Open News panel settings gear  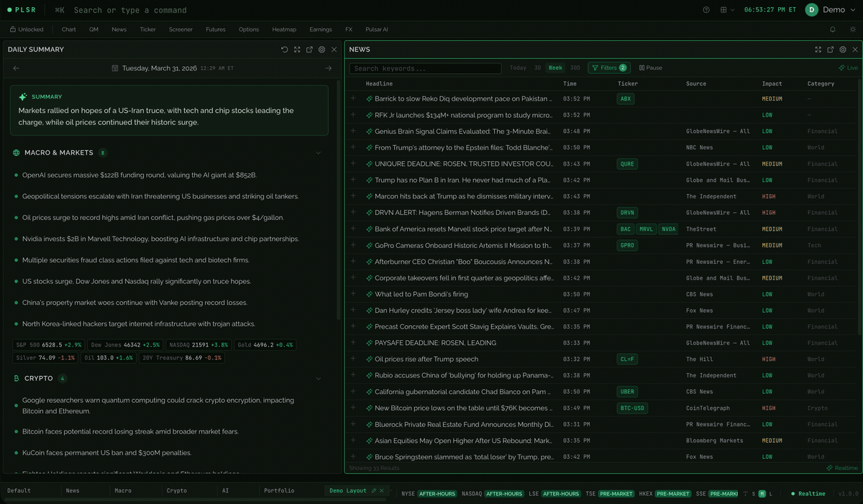point(843,50)
